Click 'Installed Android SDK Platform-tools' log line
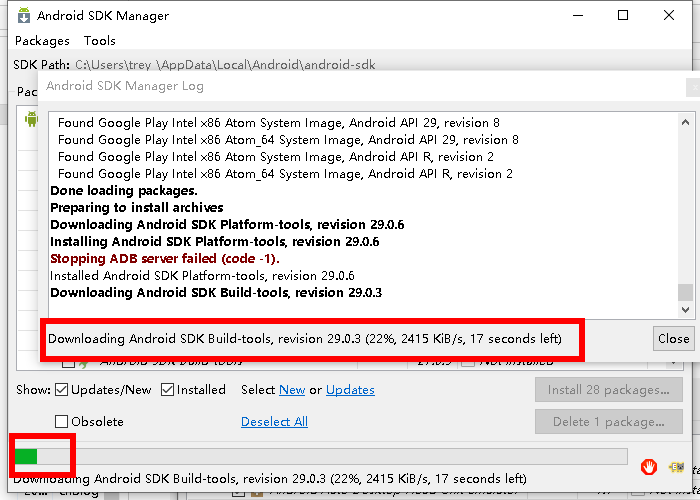 pyautogui.click(x=202, y=275)
